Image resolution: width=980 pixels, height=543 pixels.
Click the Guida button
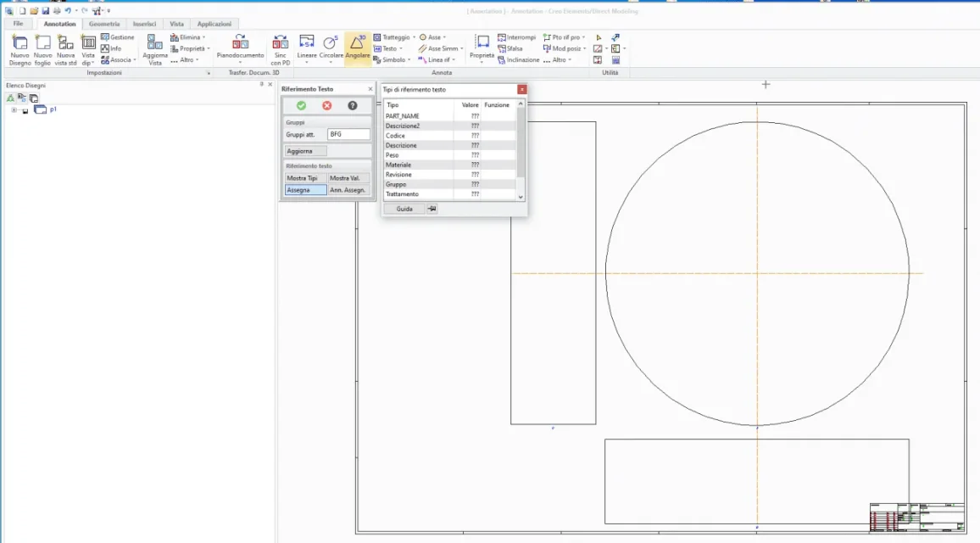click(404, 209)
